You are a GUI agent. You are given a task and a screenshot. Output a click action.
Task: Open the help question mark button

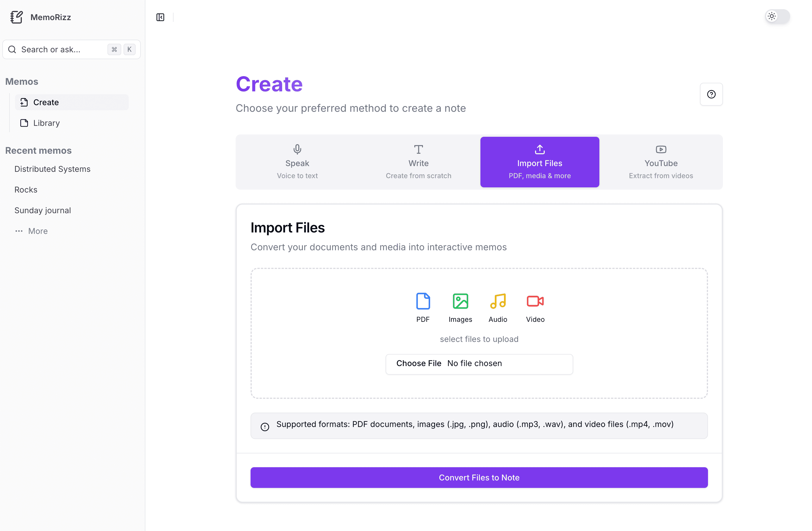click(x=711, y=94)
